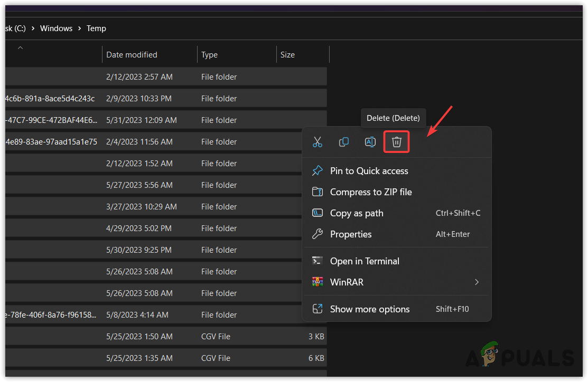
Task: Click the Copy icon in context menu
Action: pyautogui.click(x=343, y=142)
